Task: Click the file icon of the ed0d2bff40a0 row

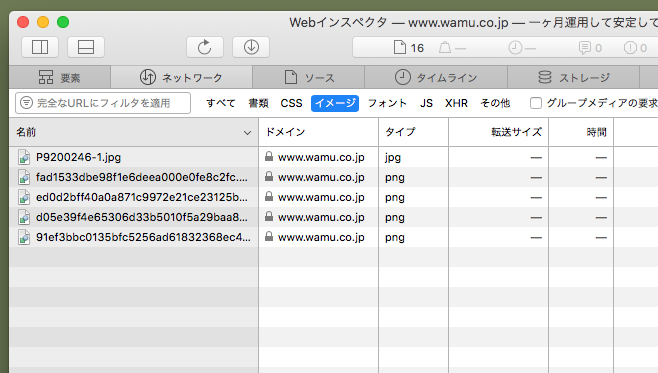Action: click(24, 197)
